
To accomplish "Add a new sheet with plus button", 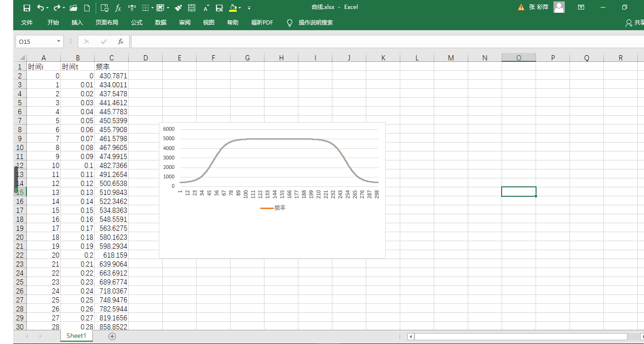I will [x=112, y=336].
